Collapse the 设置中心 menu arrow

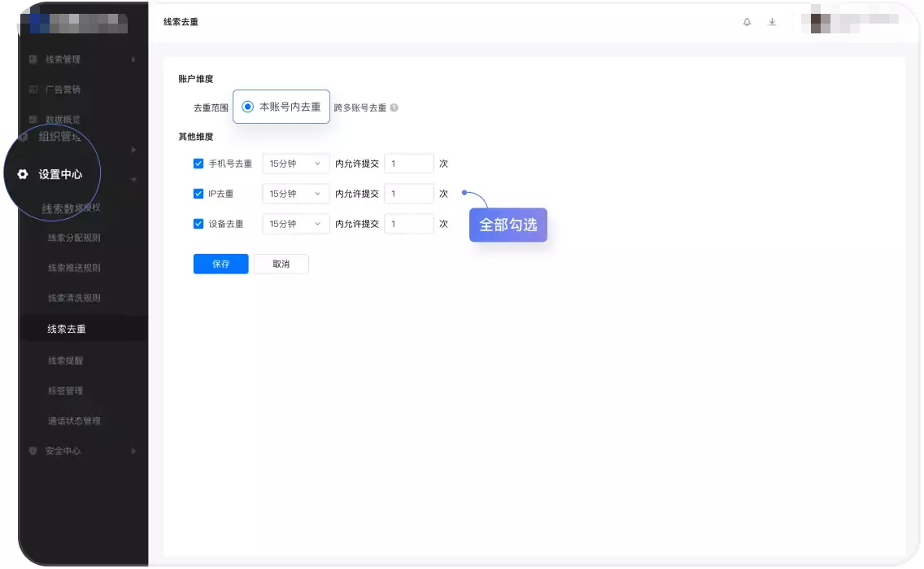tap(133, 179)
